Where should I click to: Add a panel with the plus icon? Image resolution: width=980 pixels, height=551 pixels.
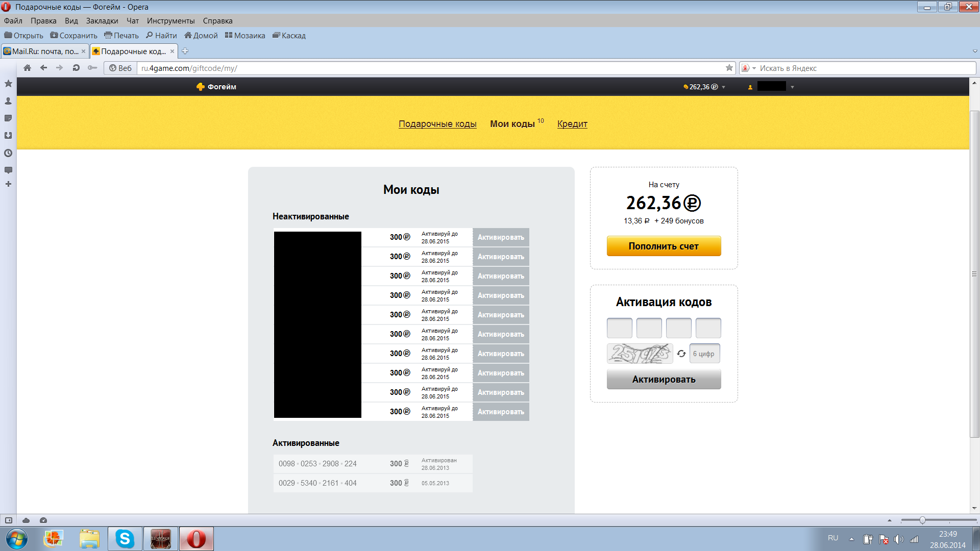(8, 184)
